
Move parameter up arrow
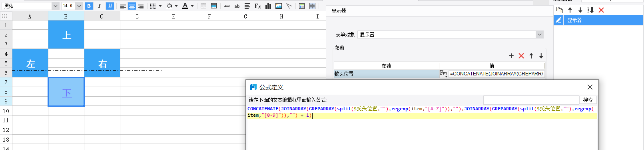531,56
